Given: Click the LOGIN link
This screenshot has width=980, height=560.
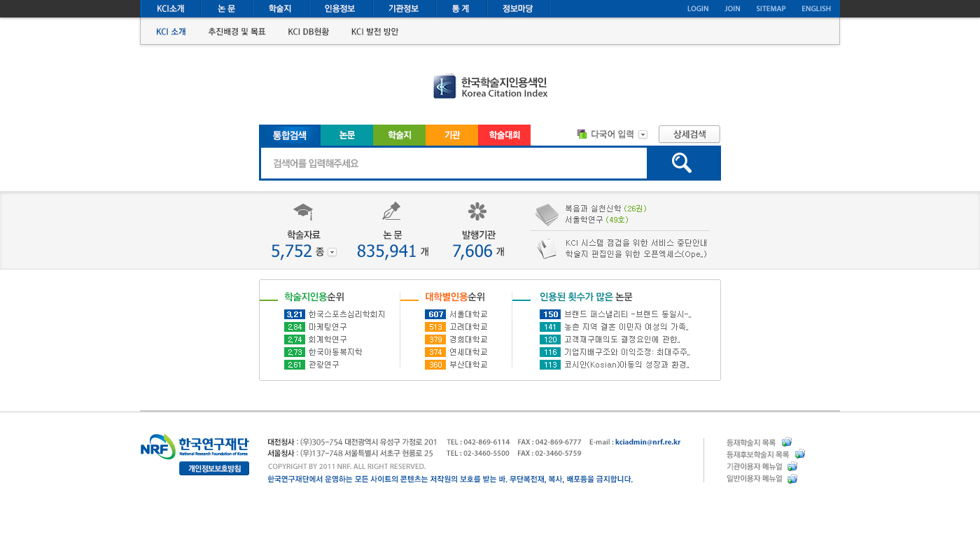Looking at the screenshot, I should click(698, 8).
